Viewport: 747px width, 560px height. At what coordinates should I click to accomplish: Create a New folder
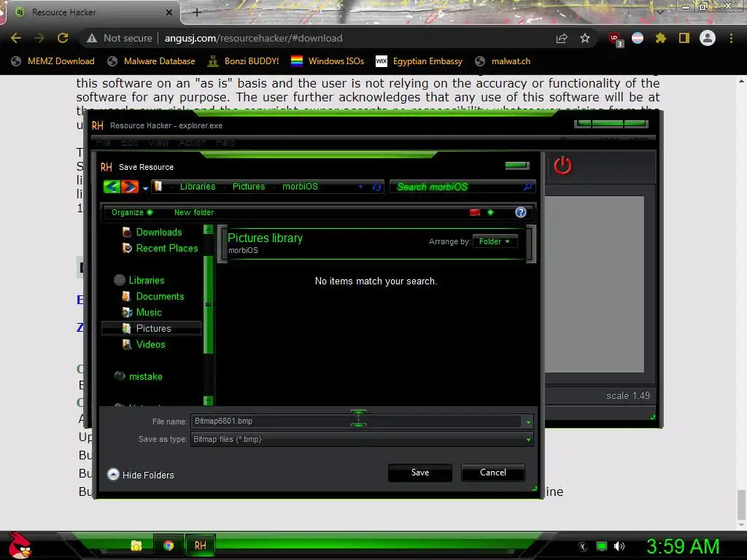(x=194, y=212)
